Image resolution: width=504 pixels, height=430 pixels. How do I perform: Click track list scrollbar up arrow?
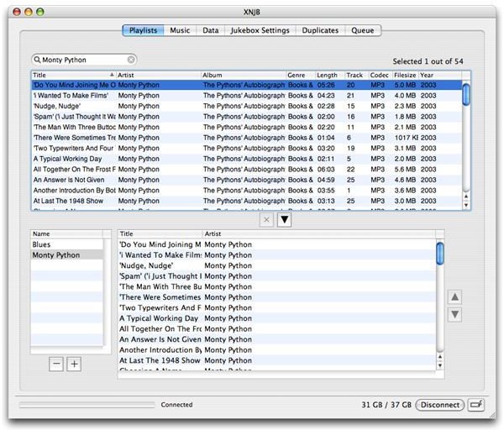tap(466, 196)
